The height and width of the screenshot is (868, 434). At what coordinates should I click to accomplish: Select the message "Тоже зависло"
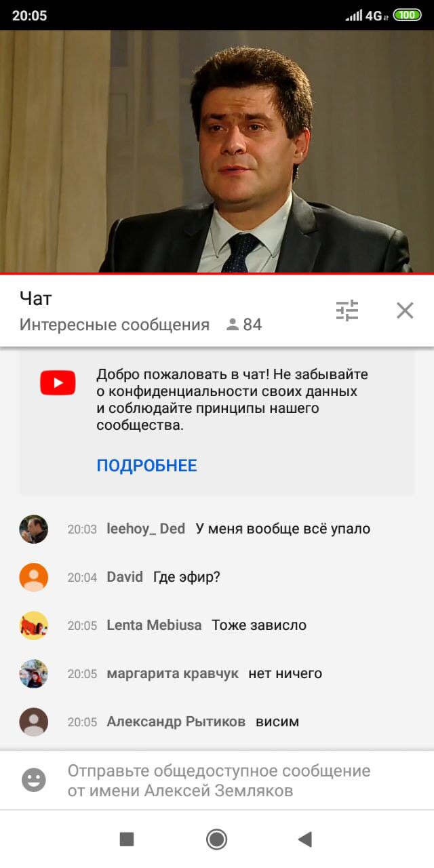click(259, 625)
